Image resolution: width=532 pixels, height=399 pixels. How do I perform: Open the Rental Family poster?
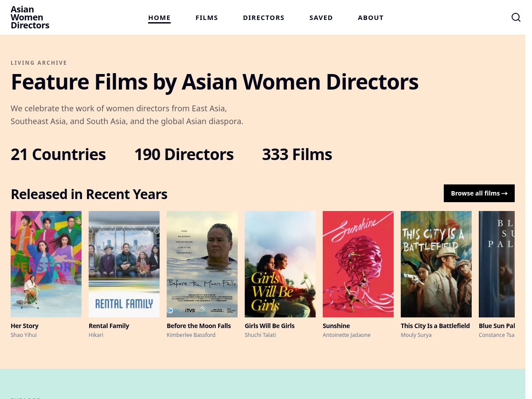point(124,264)
